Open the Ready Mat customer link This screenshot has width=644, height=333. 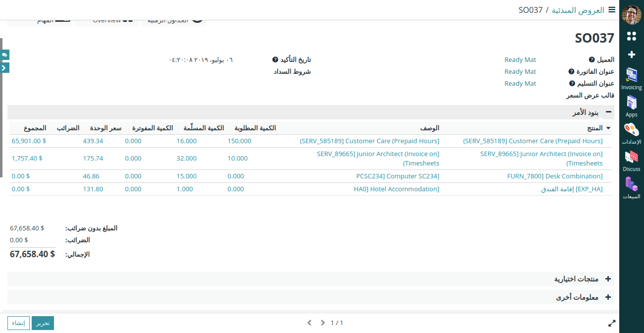point(520,59)
